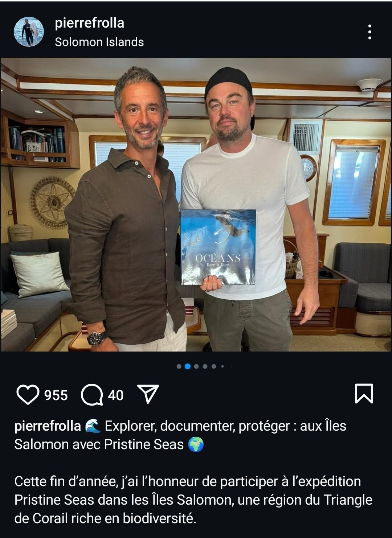The width and height of the screenshot is (392, 538).
Task: Select third carousel dot indicator
Action: pos(196,366)
